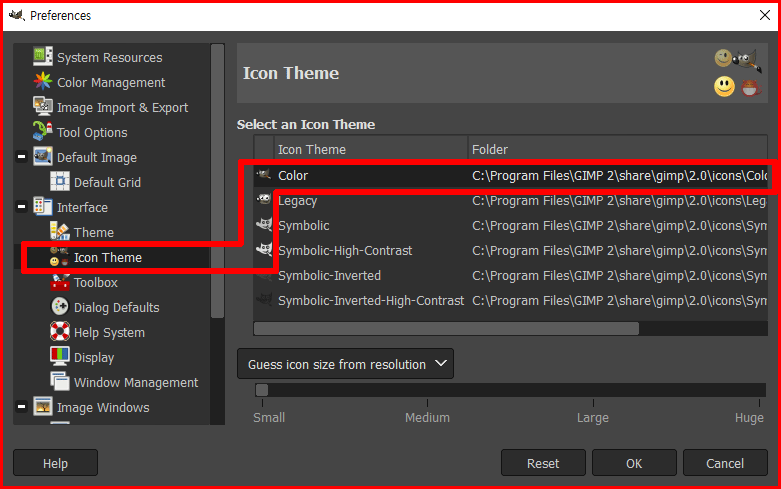Click the Symbolic-Inverted-High-Contrast preview icon
Image resolution: width=781 pixels, height=489 pixels.
pyautogui.click(x=263, y=300)
